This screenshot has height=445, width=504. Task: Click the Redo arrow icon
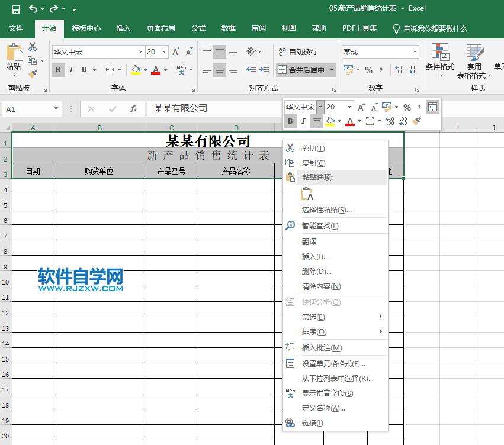(54, 9)
